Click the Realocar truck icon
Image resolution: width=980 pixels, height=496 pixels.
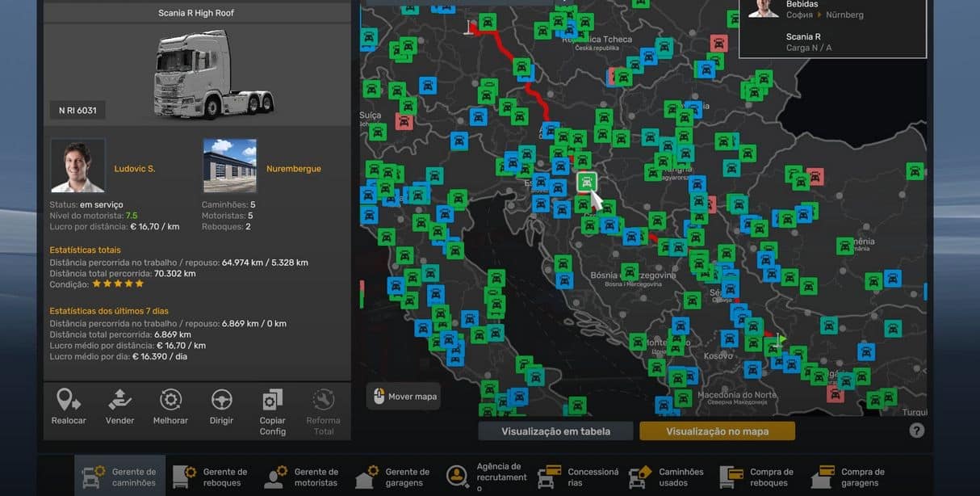point(69,401)
